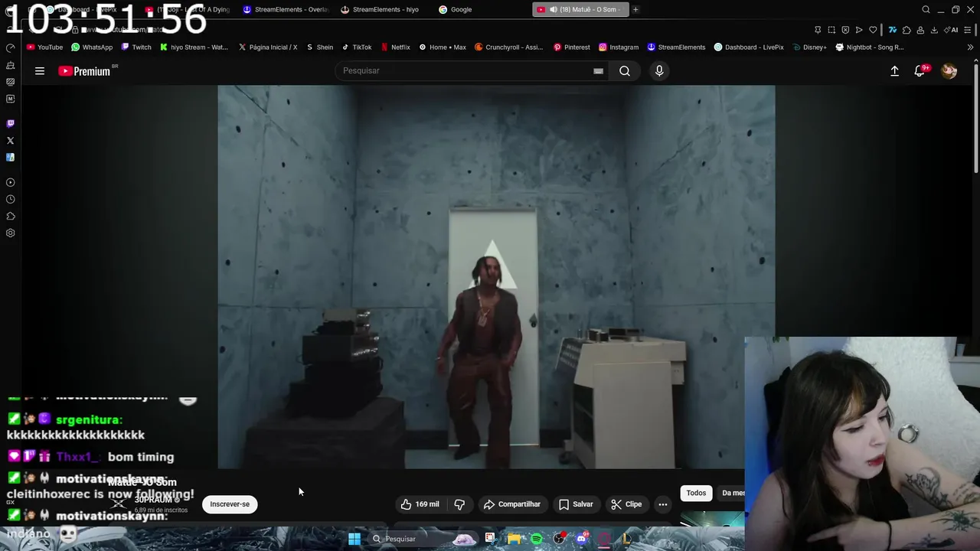Open sidebar settings gear icon
Viewport: 980px width, 551px height.
[10, 233]
